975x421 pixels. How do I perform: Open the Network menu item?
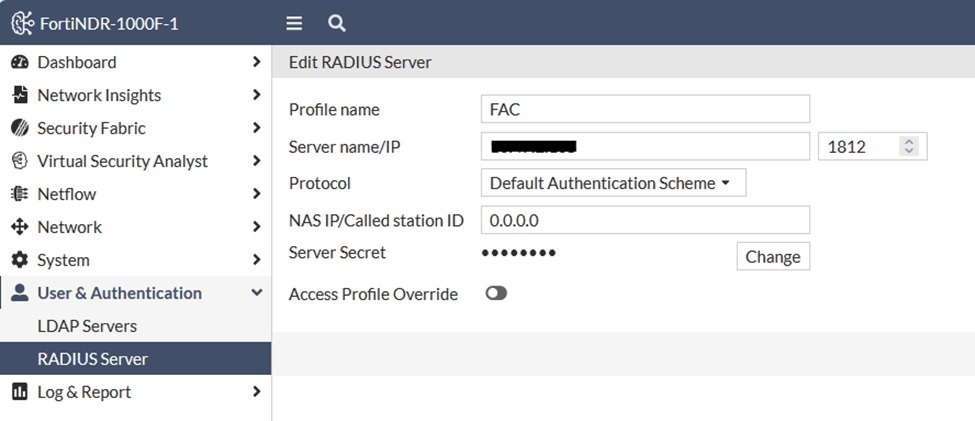[x=136, y=227]
